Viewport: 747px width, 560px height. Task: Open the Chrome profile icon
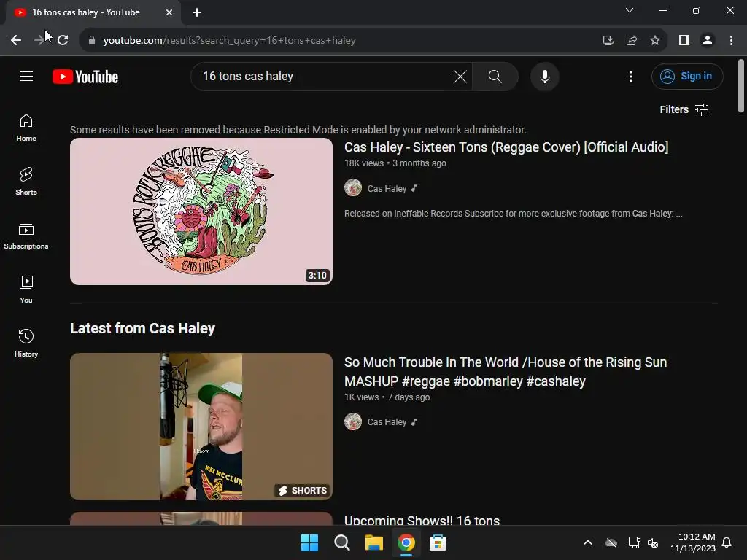point(708,41)
